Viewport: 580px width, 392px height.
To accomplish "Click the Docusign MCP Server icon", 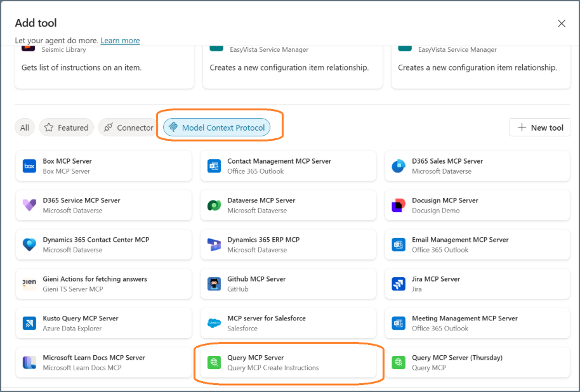I will point(399,206).
